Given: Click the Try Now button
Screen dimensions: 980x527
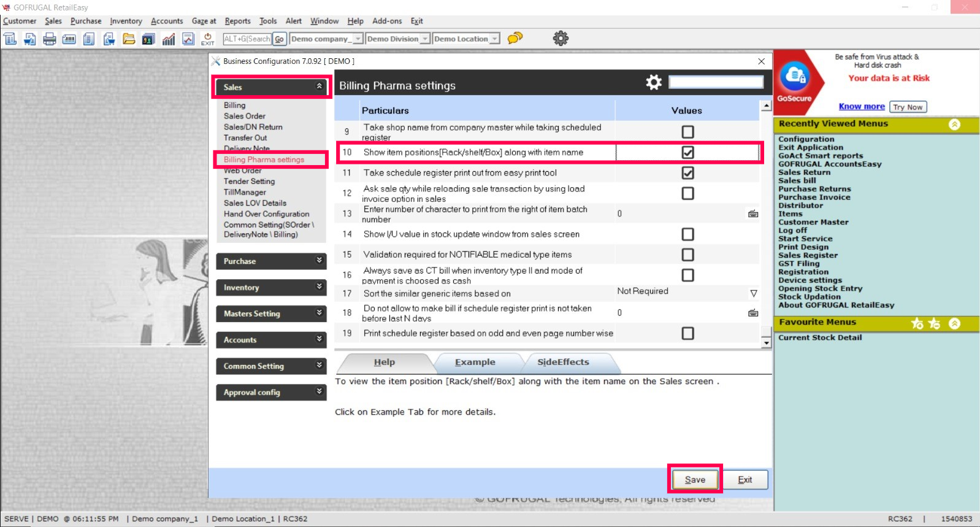Looking at the screenshot, I should 908,107.
